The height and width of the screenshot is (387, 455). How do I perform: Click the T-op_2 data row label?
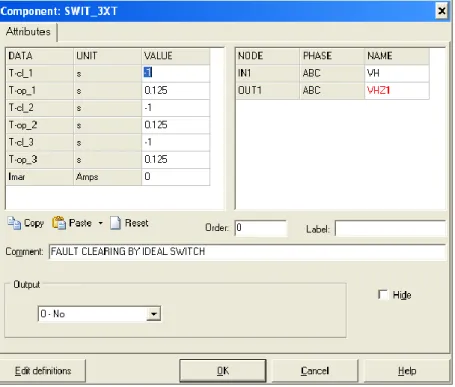(x=40, y=125)
